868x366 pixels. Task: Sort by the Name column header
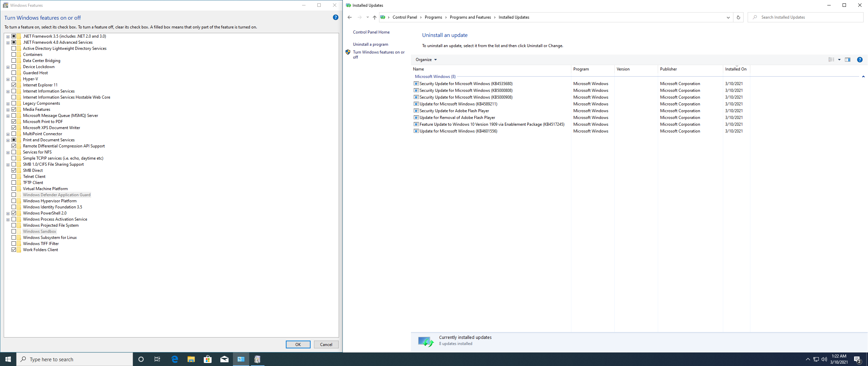tap(491, 69)
